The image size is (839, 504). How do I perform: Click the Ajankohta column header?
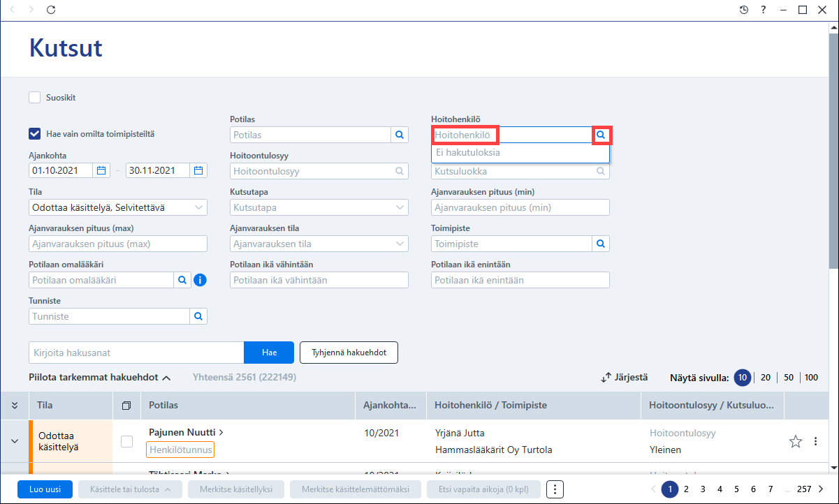click(x=391, y=405)
